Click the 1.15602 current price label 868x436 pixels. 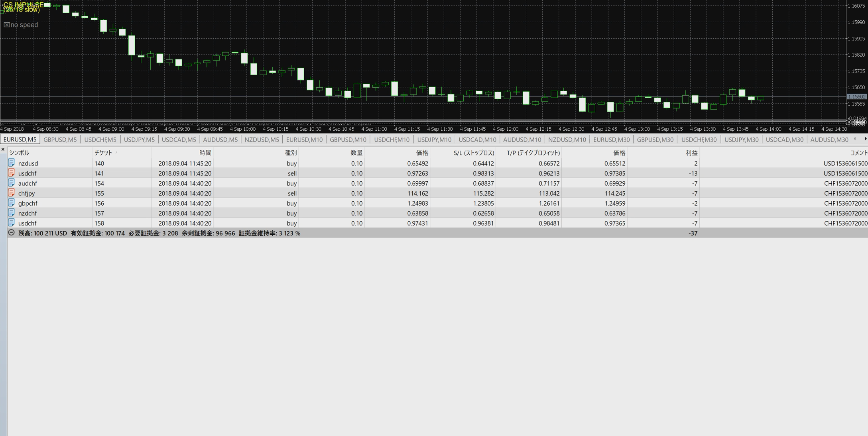click(x=856, y=97)
